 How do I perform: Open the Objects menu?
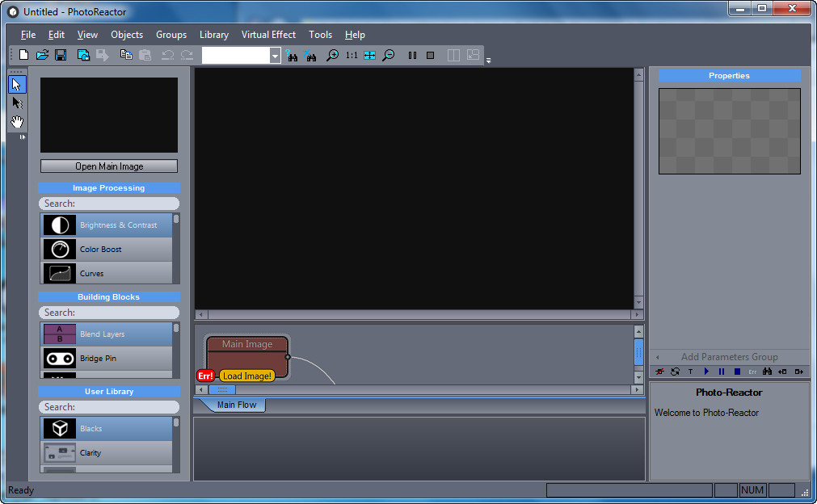click(x=127, y=35)
